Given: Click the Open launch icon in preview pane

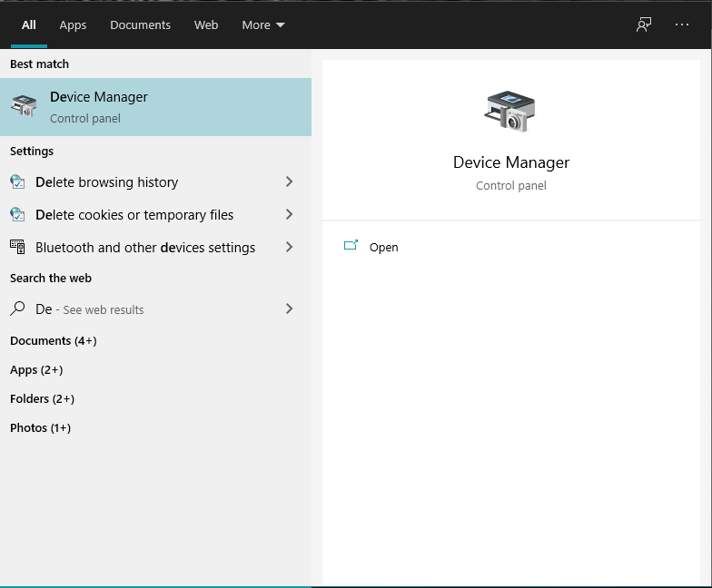Looking at the screenshot, I should 351,245.
